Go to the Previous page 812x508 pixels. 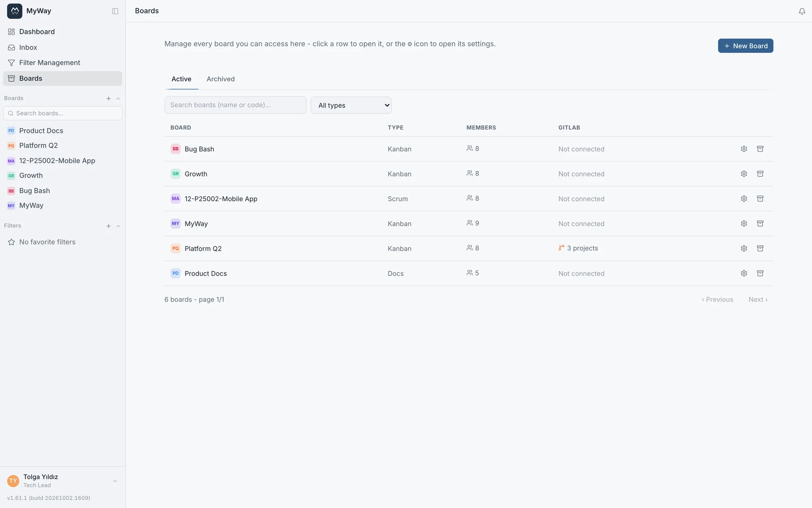pos(717,300)
